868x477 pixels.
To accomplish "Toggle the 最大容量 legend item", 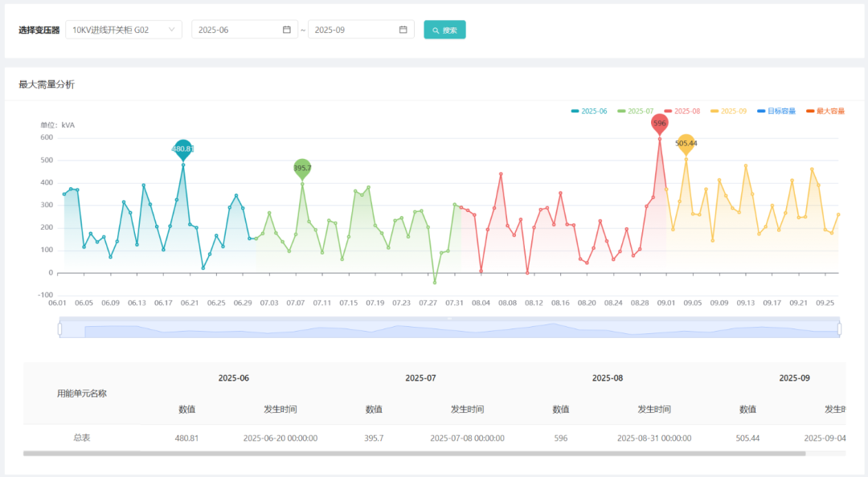I will pos(825,111).
